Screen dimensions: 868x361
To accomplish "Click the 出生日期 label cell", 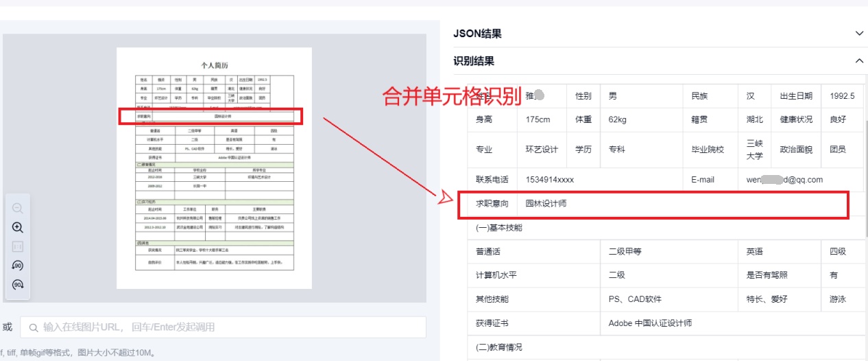I will (x=796, y=96).
